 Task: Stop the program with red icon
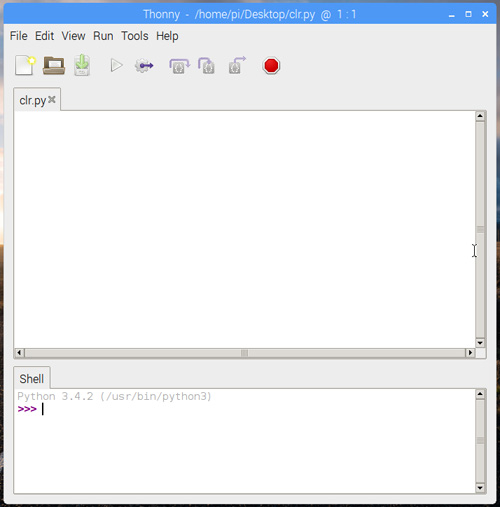(271, 66)
